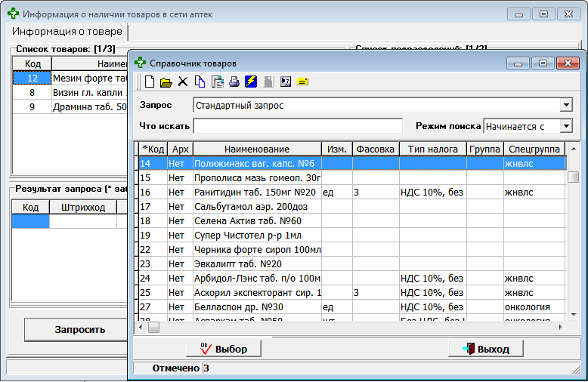Image resolution: width=588 pixels, height=382 pixels.
Task: Select the Ранитидин таб. 150мг row
Action: [x=255, y=193]
